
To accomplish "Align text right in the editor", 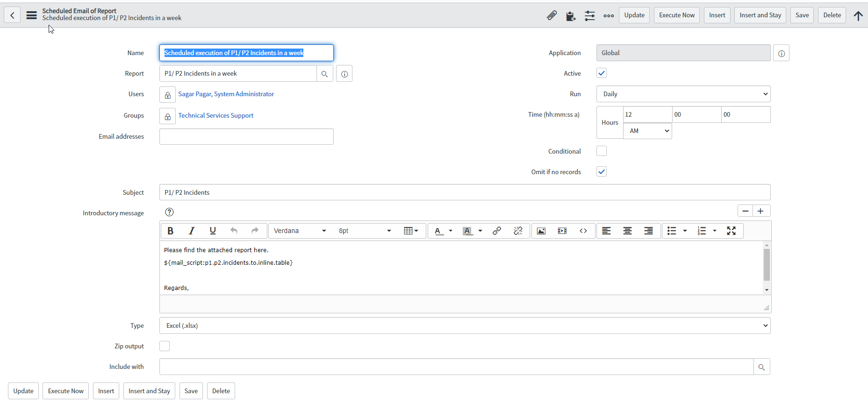I will 648,231.
